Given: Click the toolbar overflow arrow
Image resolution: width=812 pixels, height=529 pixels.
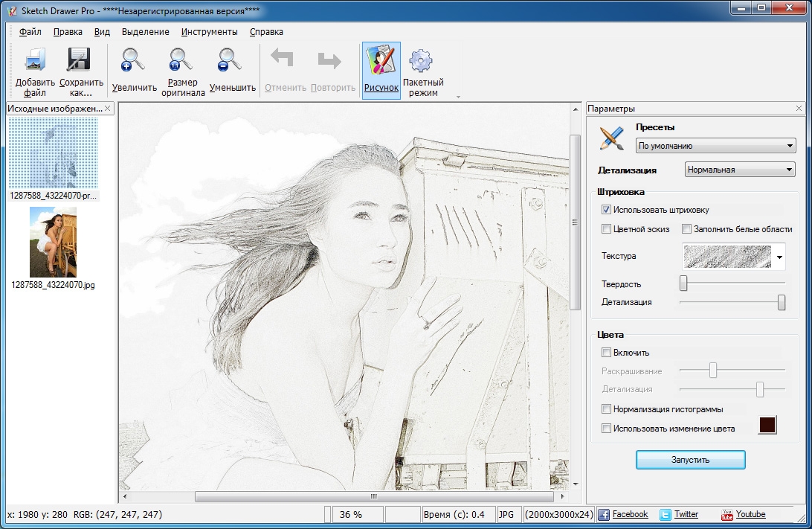Looking at the screenshot, I should coord(458,97).
